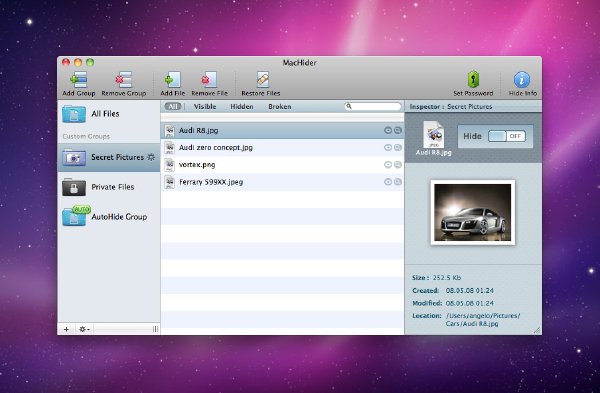Click the file location path in Inspector

click(483, 320)
